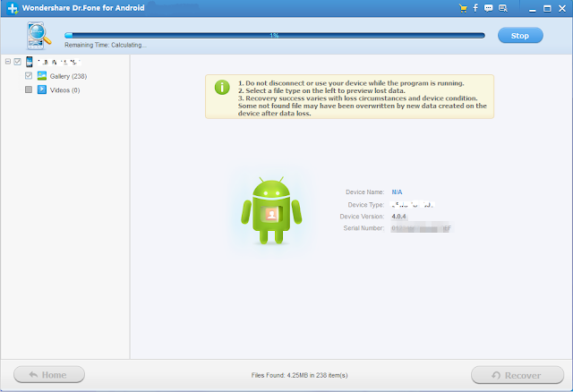Click the phone device icon in tree
Viewport: 573px width, 392px height.
point(30,62)
